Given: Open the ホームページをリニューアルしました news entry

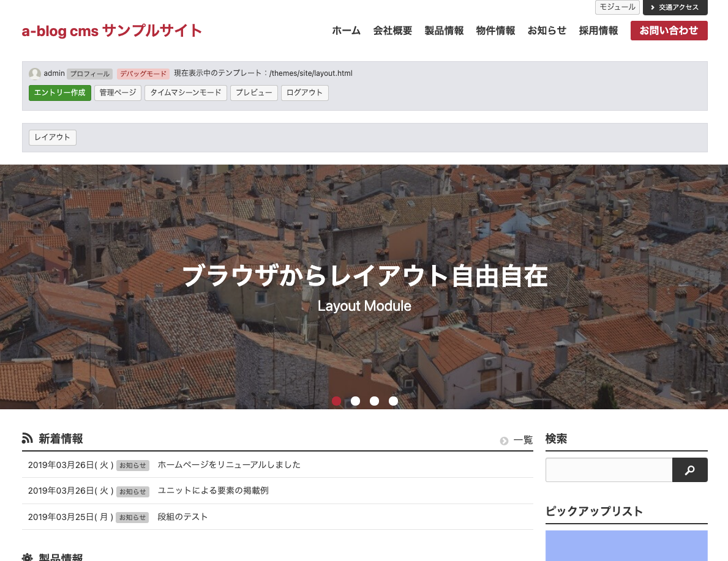Looking at the screenshot, I should click(229, 465).
